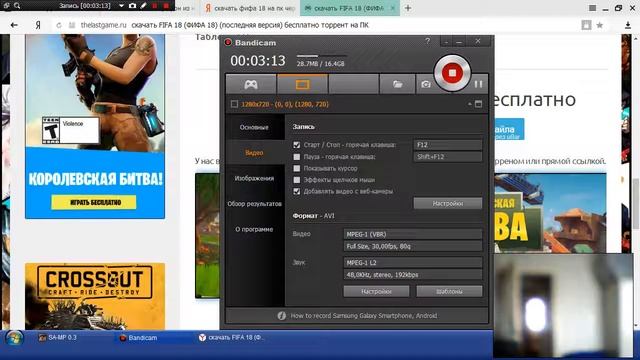Toggle the checkbox beside 1280x720 resolution

point(234,104)
